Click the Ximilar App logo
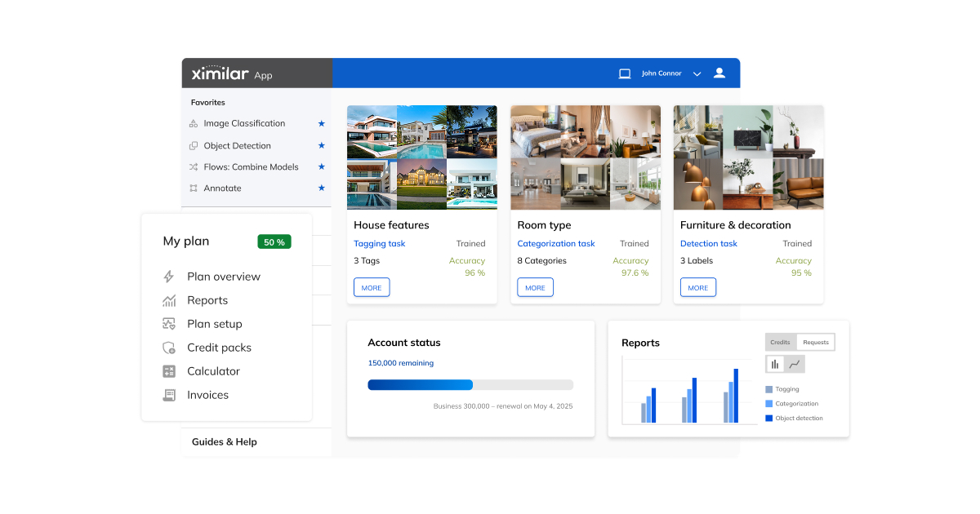The height and width of the screenshot is (514, 980). tap(232, 73)
